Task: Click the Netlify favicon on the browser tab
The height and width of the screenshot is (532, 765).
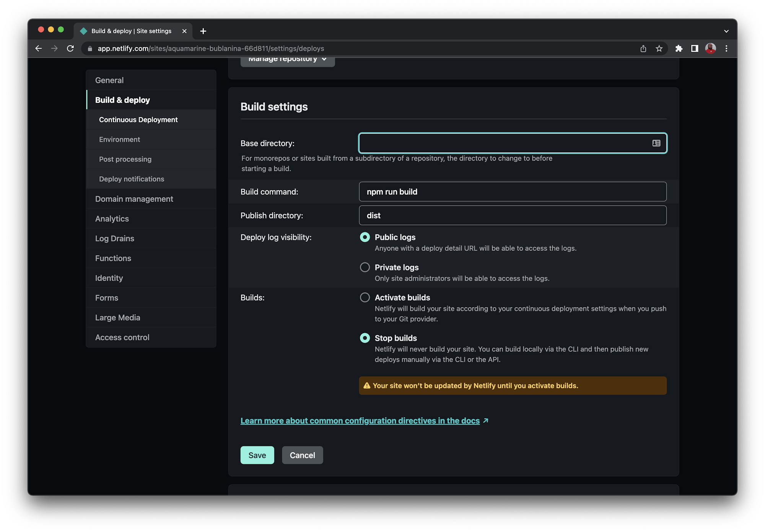Action: point(83,31)
